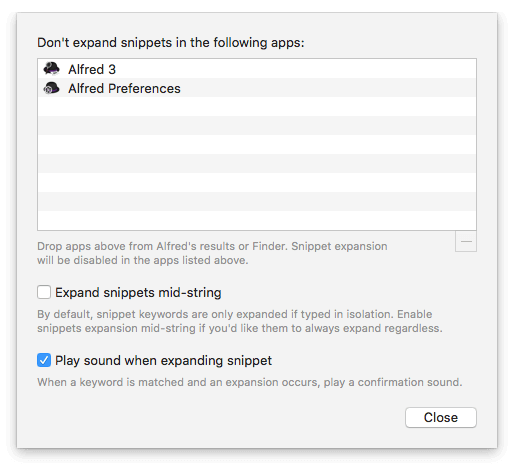514x469 pixels.
Task: Click the 'Play sound when expanding snippet' label
Action: (163, 361)
